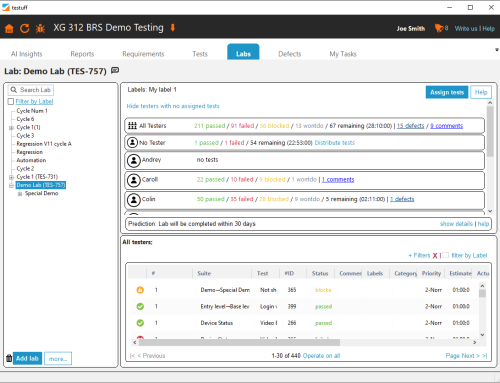Click the more... button

click(58, 359)
